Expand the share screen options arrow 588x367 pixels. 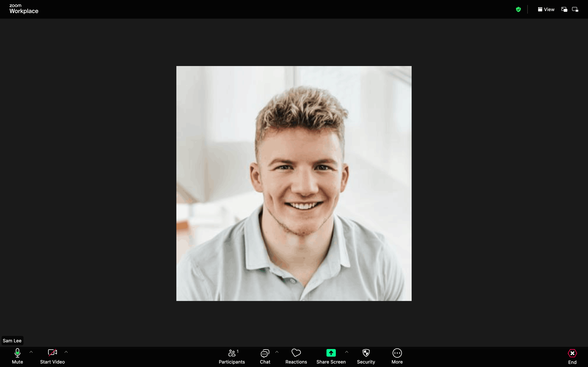point(347,352)
